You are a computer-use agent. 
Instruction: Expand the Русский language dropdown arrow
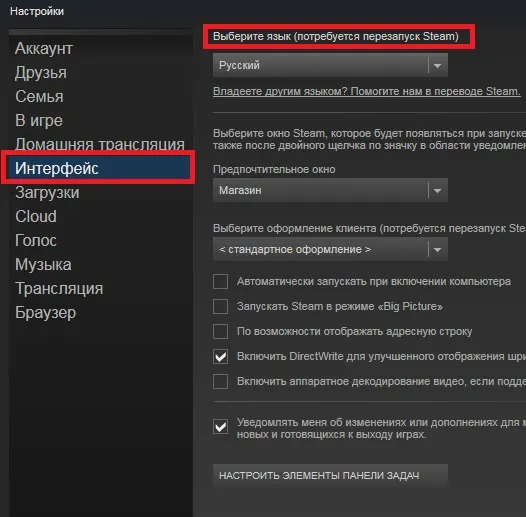click(x=437, y=65)
